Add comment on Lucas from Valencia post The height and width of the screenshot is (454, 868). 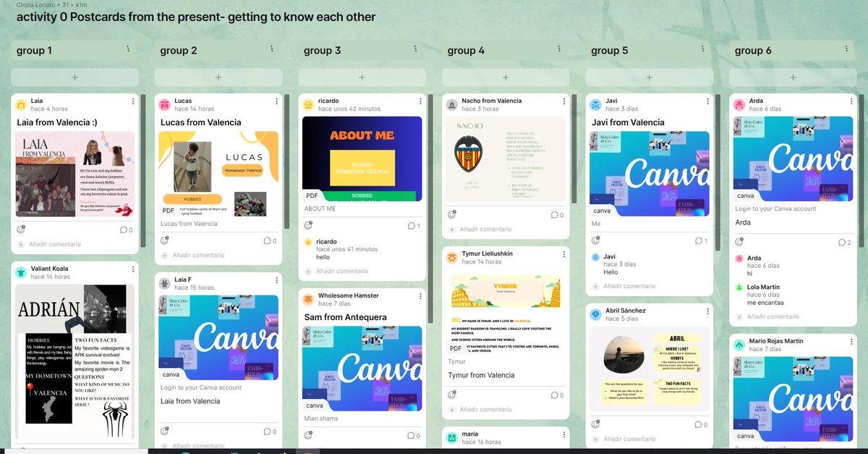click(198, 255)
